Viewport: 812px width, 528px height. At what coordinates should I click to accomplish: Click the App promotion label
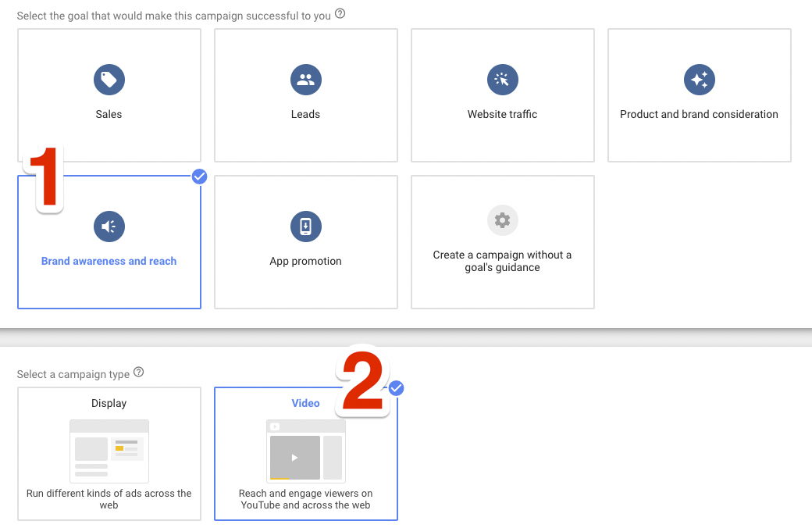(306, 262)
